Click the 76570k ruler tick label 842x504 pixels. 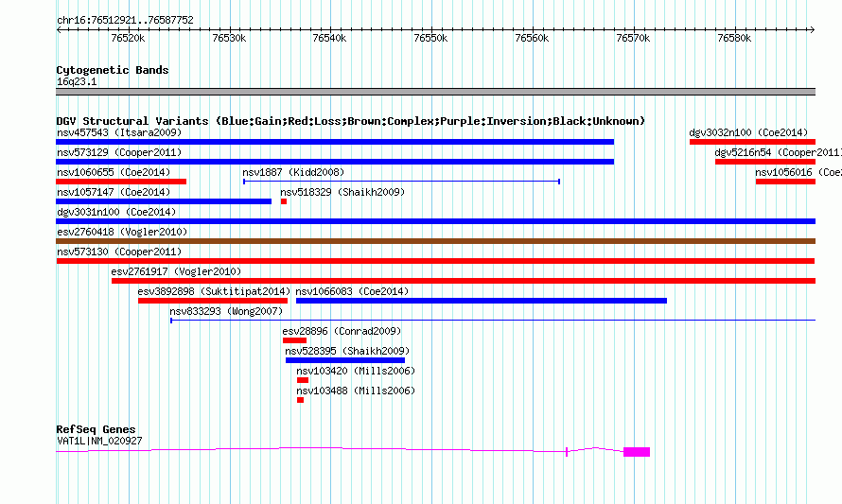pos(633,38)
